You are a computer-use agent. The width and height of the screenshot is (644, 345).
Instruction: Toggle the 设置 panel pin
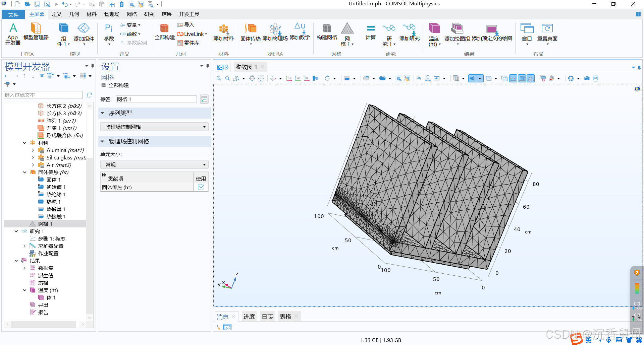click(x=208, y=66)
